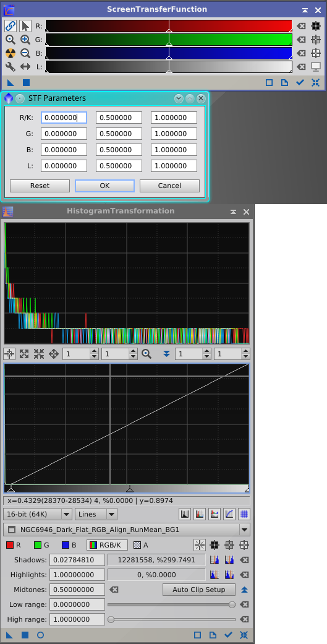
Task: Activate the STF zoom in magnifier
Action: pyautogui.click(x=25, y=40)
